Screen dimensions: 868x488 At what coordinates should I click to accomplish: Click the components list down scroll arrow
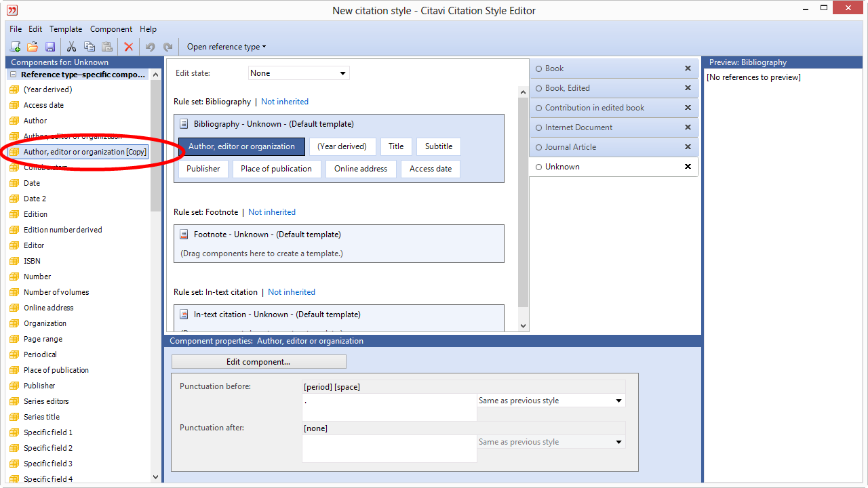[x=156, y=477]
